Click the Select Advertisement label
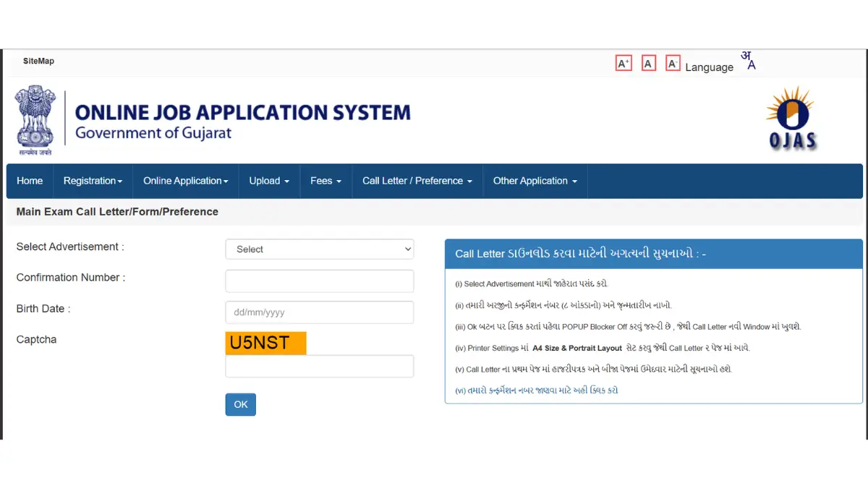This screenshot has width=868, height=488. [70, 247]
